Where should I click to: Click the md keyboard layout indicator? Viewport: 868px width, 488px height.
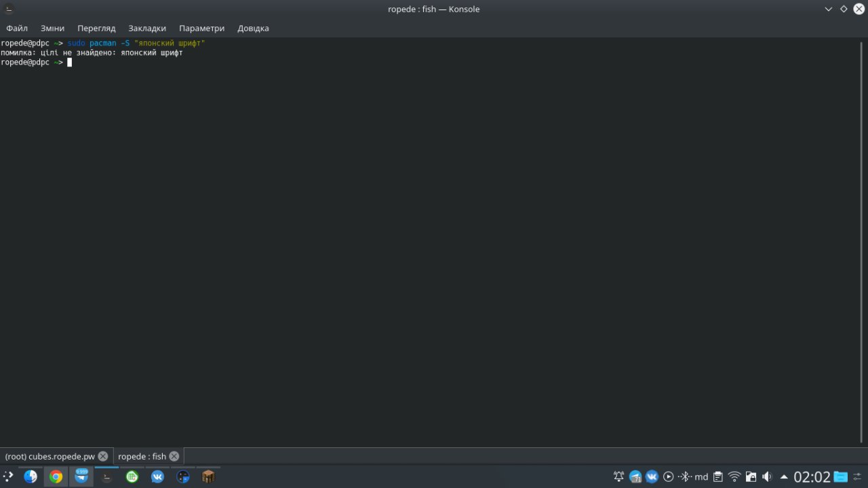point(701,476)
